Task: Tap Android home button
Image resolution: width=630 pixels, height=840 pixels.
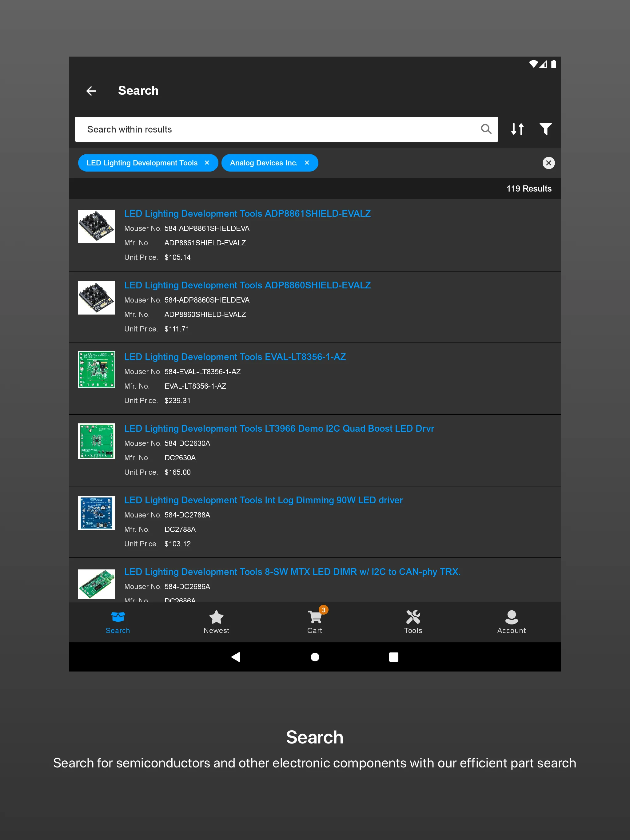Action: [315, 657]
